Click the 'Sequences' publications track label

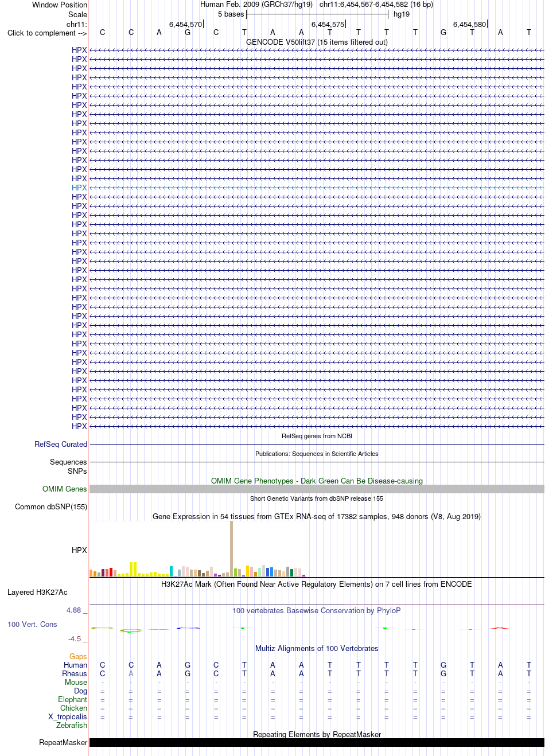tap(68, 462)
